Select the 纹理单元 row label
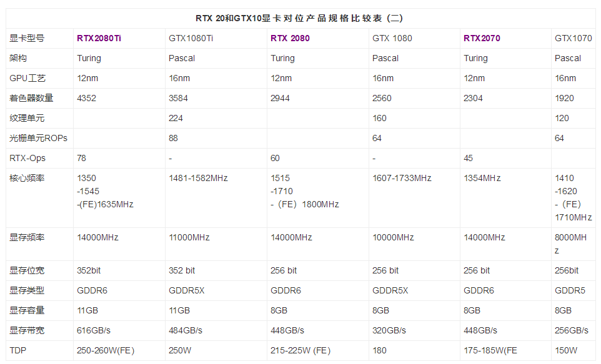Viewport: 601px width, 364px height. coord(27,118)
